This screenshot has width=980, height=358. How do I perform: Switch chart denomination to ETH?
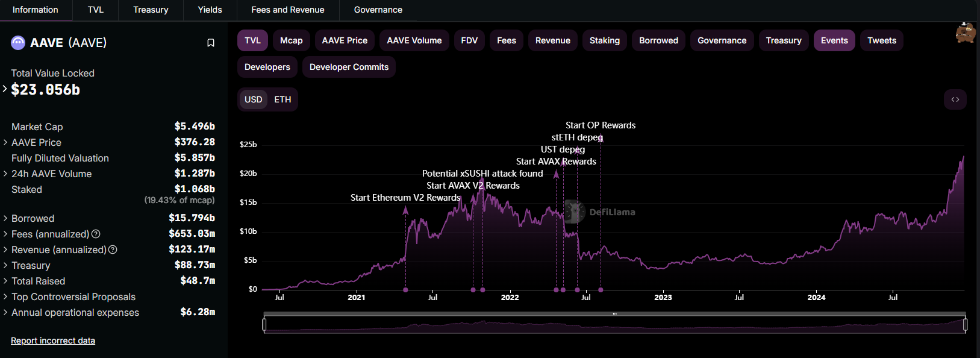point(282,99)
